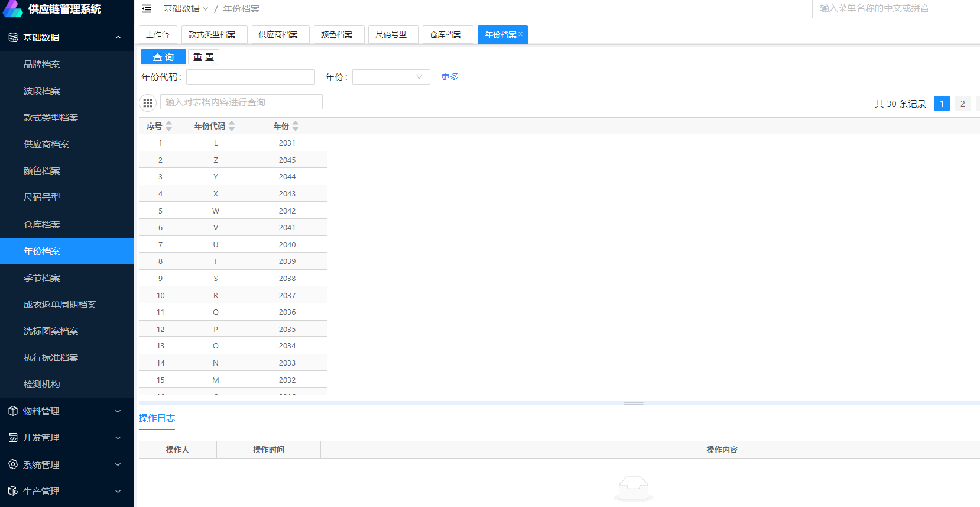Image resolution: width=980 pixels, height=507 pixels.
Task: Sort table by 年份代码 column sort arrows
Action: (232, 126)
